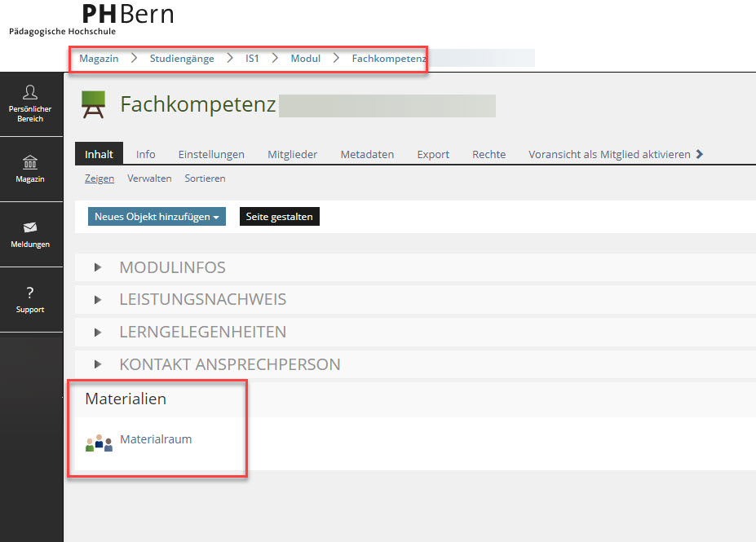Expand the KONTAKT ANSPRECHPERSON section
756x542 pixels.
tap(99, 365)
